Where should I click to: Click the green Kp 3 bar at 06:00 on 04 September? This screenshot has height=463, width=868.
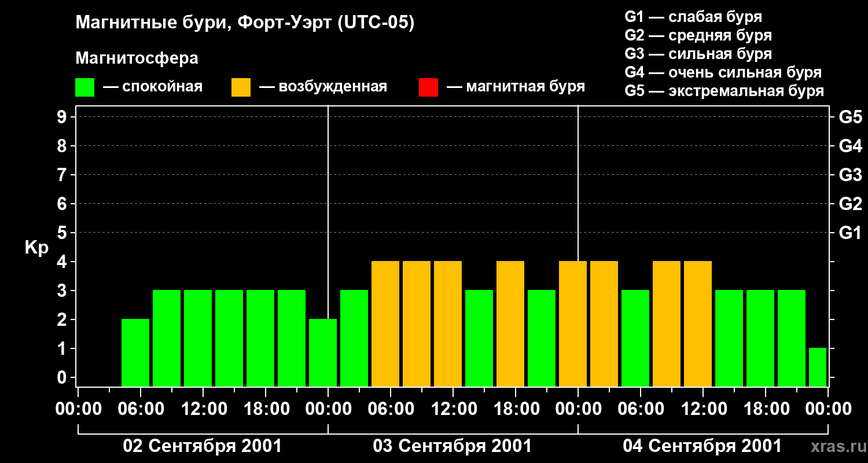(x=635, y=338)
